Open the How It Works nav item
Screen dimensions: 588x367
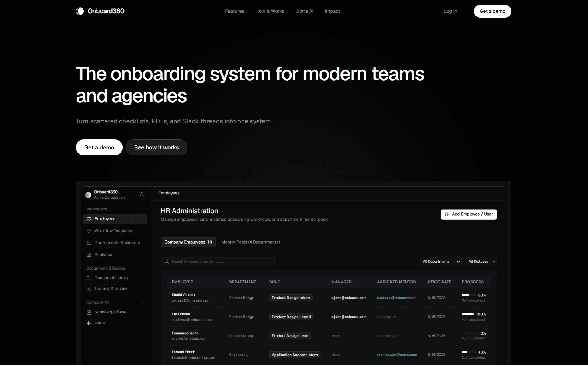coord(270,11)
